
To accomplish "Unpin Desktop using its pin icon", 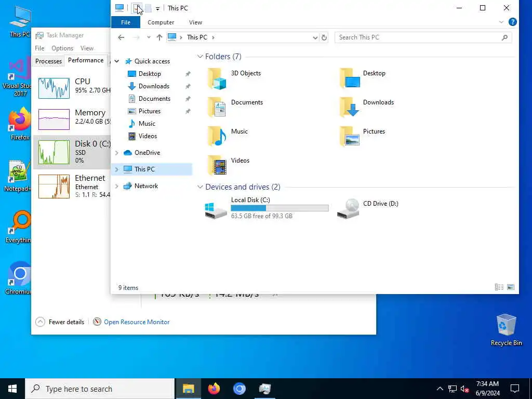I will (188, 74).
